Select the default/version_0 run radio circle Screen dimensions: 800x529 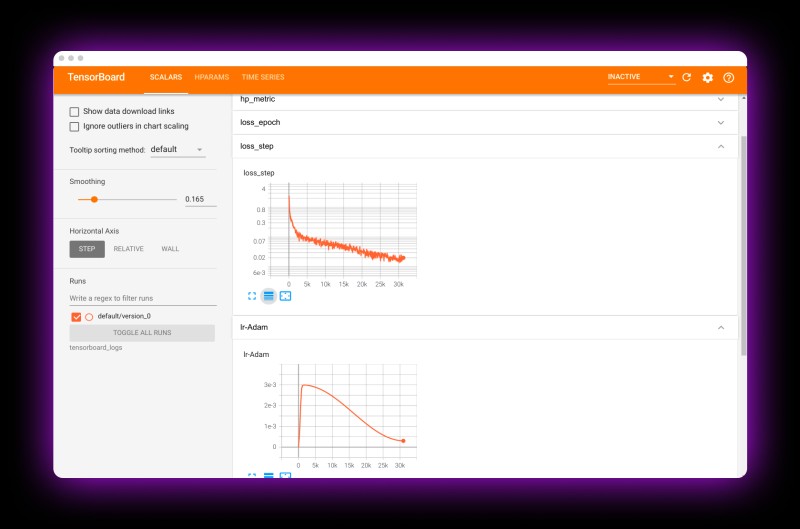89,317
